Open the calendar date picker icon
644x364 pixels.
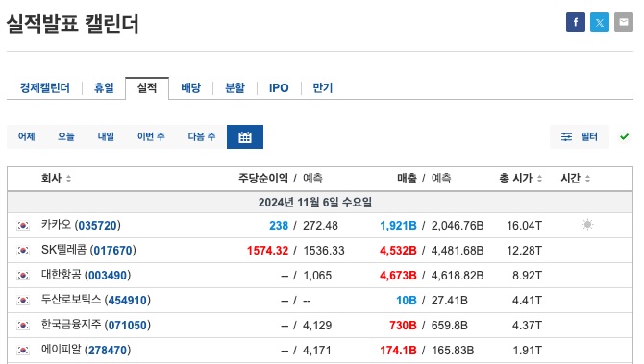point(245,136)
